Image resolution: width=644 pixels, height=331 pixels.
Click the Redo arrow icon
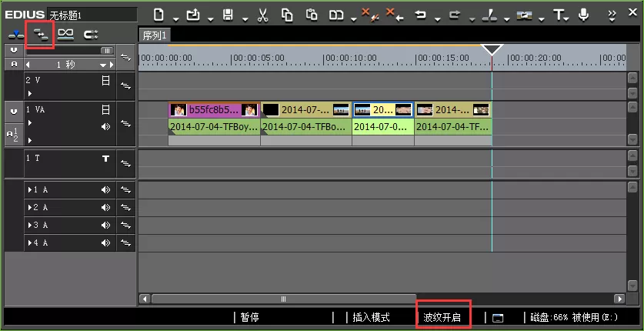pyautogui.click(x=455, y=15)
